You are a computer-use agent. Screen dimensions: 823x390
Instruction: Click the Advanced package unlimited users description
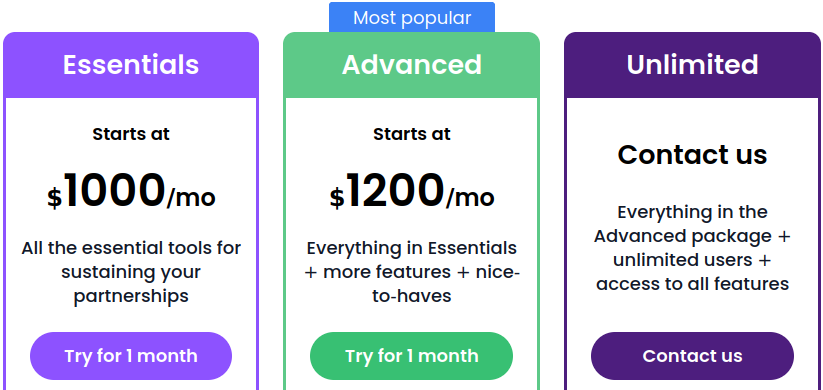692,248
